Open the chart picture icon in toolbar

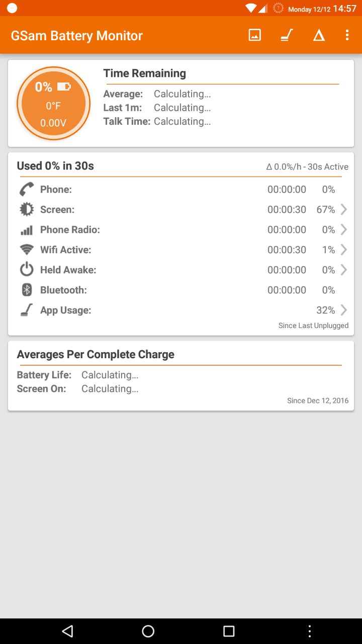pos(255,35)
